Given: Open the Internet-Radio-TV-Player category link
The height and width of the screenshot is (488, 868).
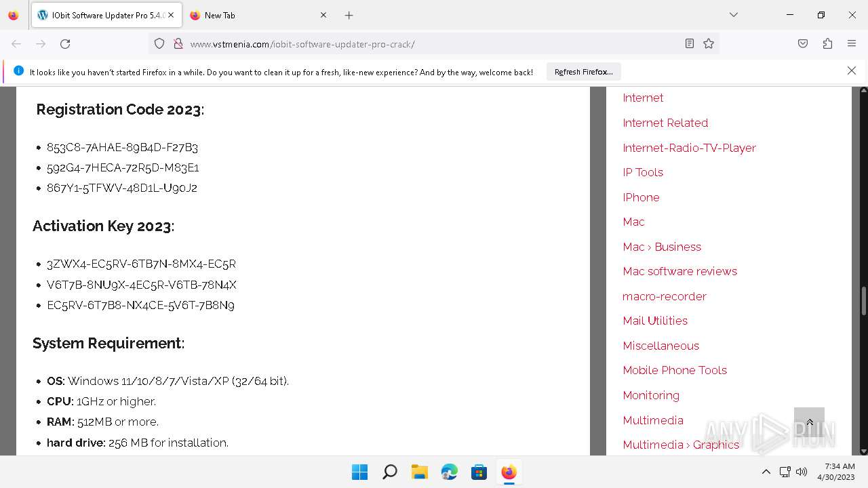Looking at the screenshot, I should (x=689, y=148).
